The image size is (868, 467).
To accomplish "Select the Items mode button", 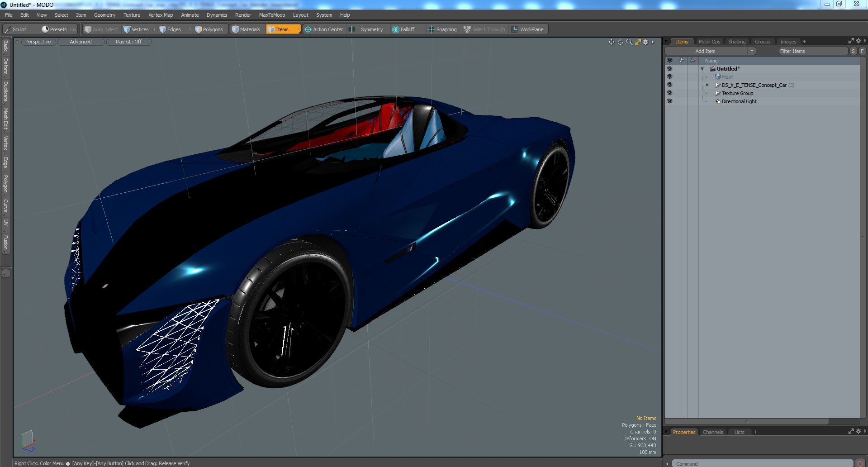I will click(x=283, y=29).
